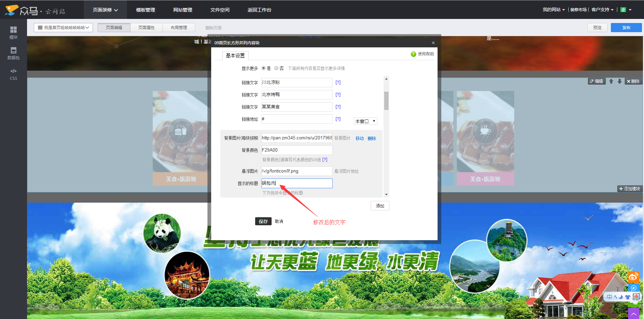Click 添加模块 add module button

[x=630, y=189]
